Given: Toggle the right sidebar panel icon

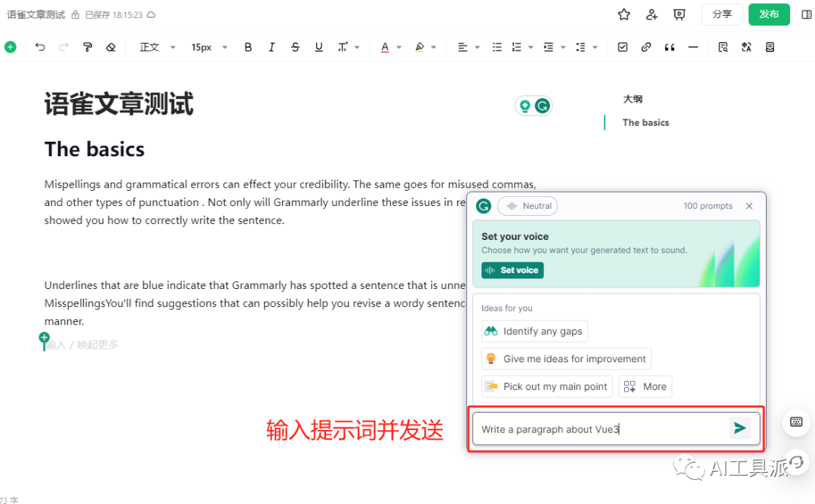Looking at the screenshot, I should pos(807,14).
